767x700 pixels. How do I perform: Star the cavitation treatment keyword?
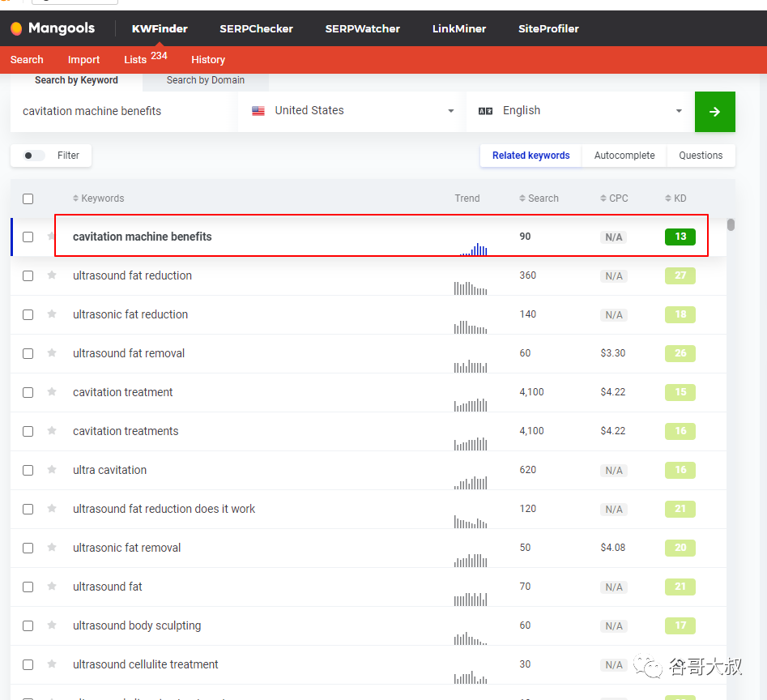52,392
